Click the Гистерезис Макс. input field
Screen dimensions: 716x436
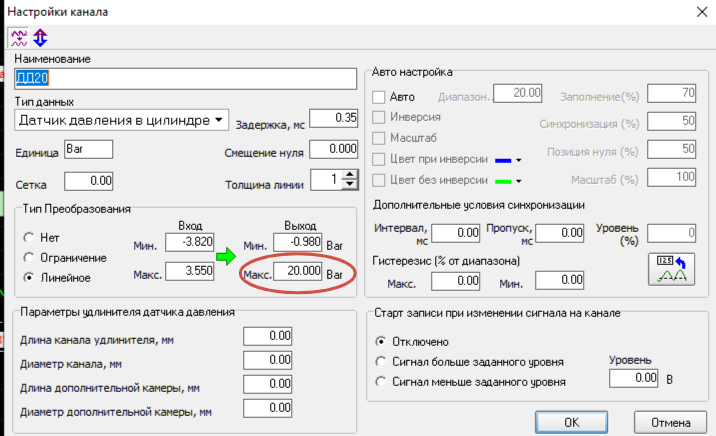tap(455, 280)
